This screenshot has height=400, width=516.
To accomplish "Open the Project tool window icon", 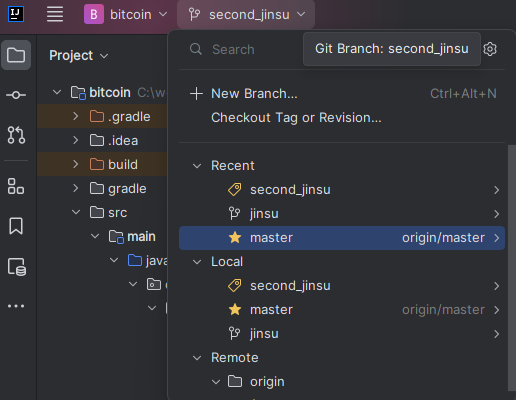I will [16, 55].
